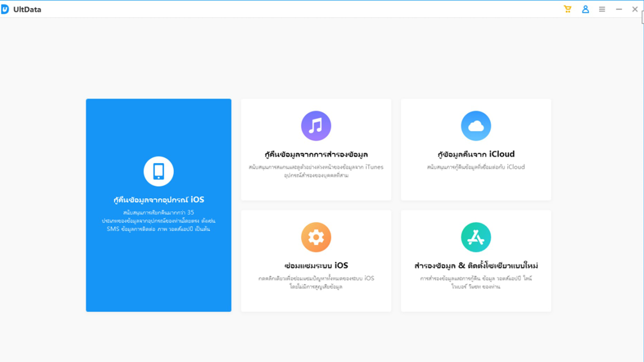Select the กู้คืนข้อมูลจากการสำรองข้อมูล heading
This screenshot has height=362, width=644.
click(316, 154)
